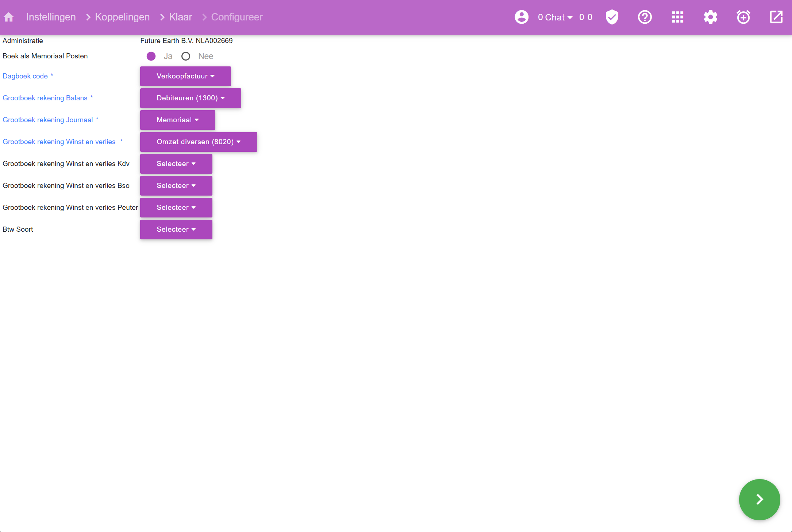Open the Debiteuren (1300) dropdown
The image size is (792, 532).
(191, 98)
